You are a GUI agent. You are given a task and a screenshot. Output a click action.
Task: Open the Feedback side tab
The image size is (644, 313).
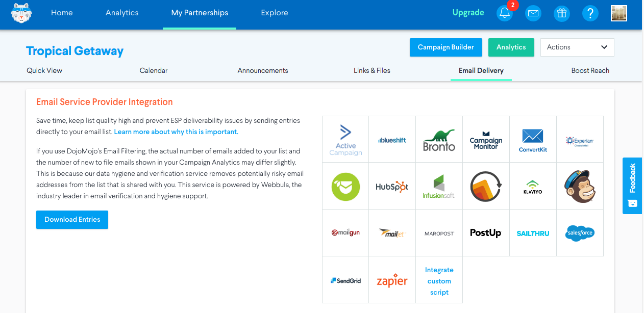point(633,186)
